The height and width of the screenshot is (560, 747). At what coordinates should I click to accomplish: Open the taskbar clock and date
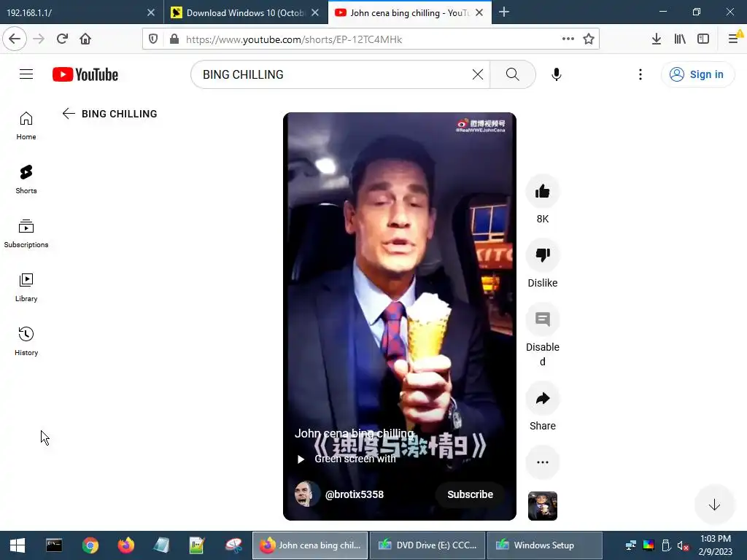click(x=715, y=545)
